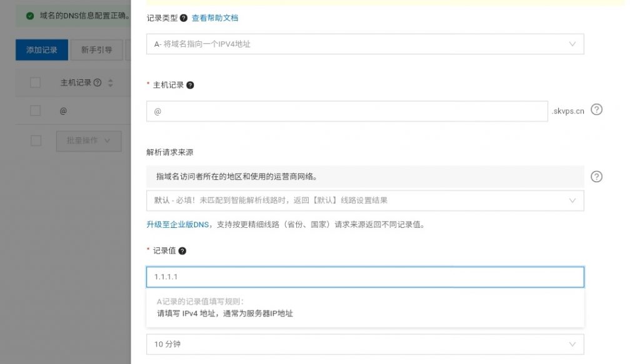Screen dimensions: 640x364
Task: Click into the 主机记录 input containing @
Action: 347,111
